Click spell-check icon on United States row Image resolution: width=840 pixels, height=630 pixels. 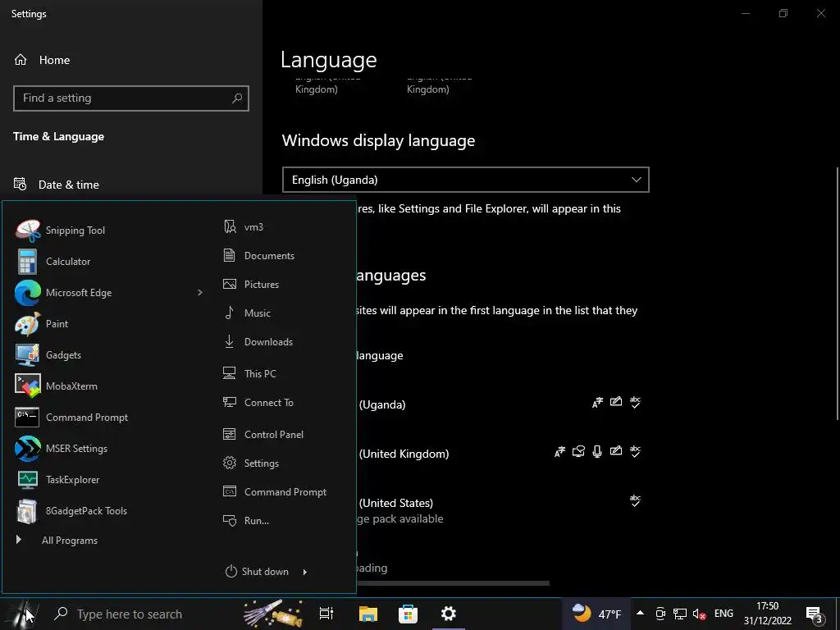pos(636,501)
